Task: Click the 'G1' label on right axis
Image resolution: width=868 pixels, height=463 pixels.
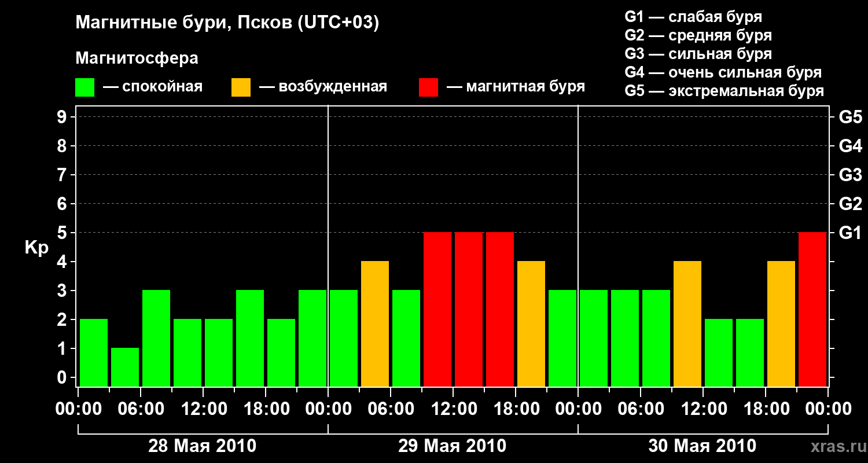Action: pos(850,233)
